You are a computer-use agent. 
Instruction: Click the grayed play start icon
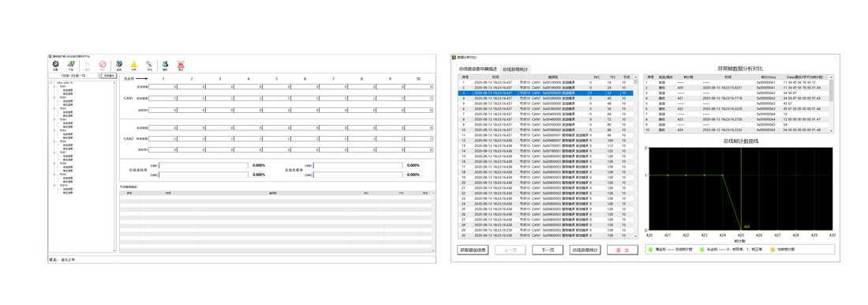pyautogui.click(x=87, y=64)
